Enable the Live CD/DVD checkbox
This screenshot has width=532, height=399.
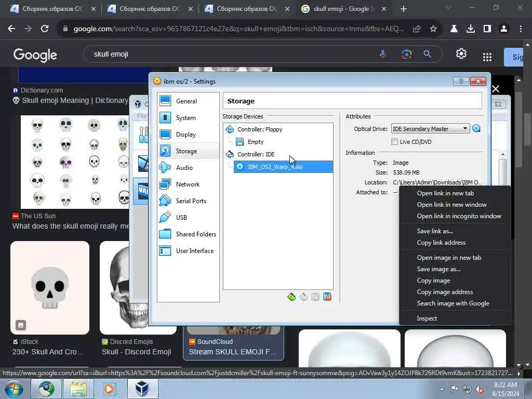[x=394, y=142]
